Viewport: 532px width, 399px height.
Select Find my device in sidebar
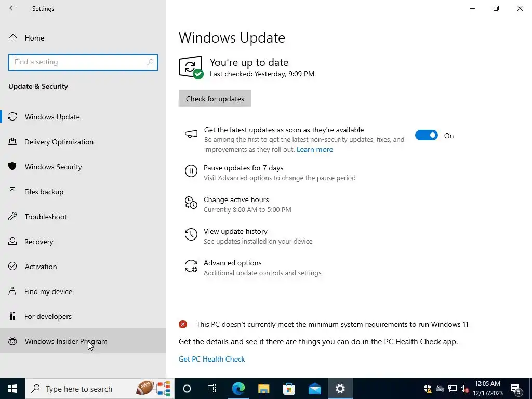tap(83, 291)
